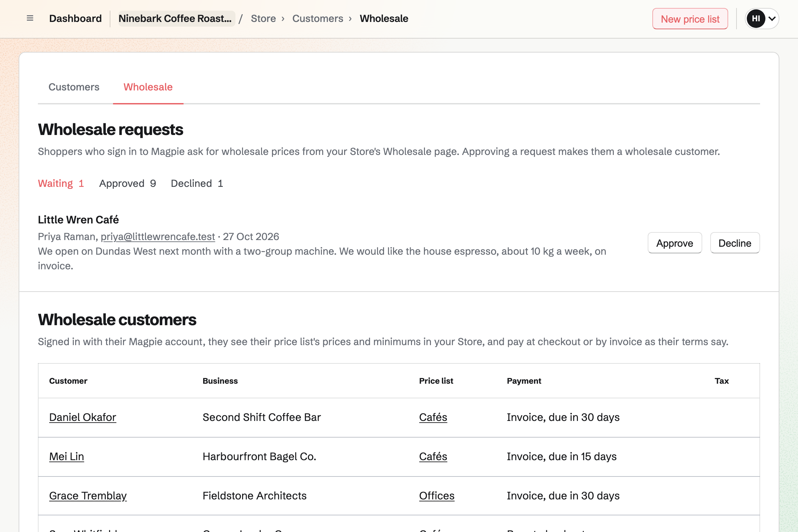Click the New price list button
Viewport: 798px width, 532px height.
(x=690, y=19)
